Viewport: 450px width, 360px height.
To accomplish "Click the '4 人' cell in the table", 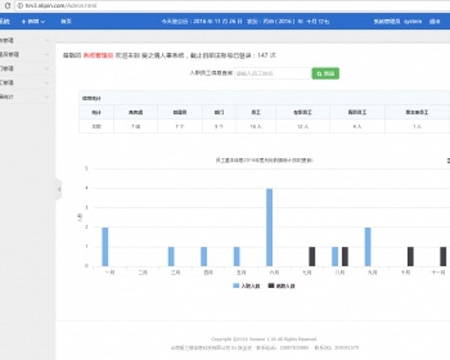I will [x=357, y=126].
